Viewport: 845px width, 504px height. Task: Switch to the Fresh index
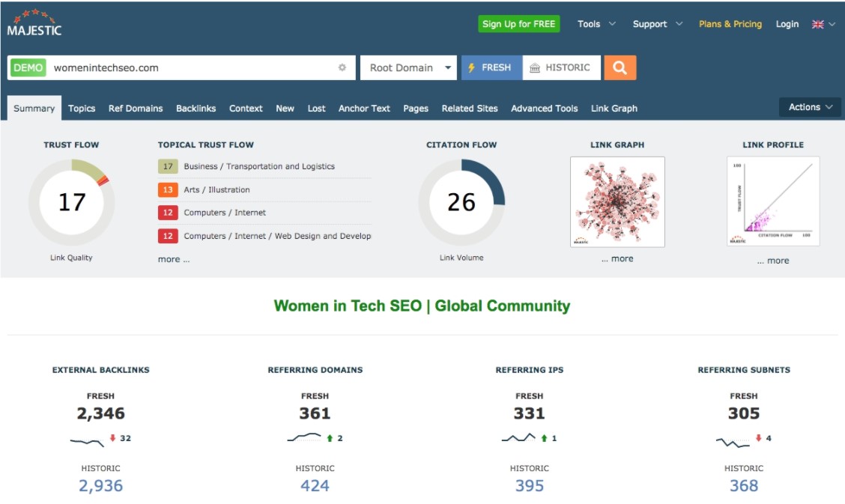tap(491, 67)
